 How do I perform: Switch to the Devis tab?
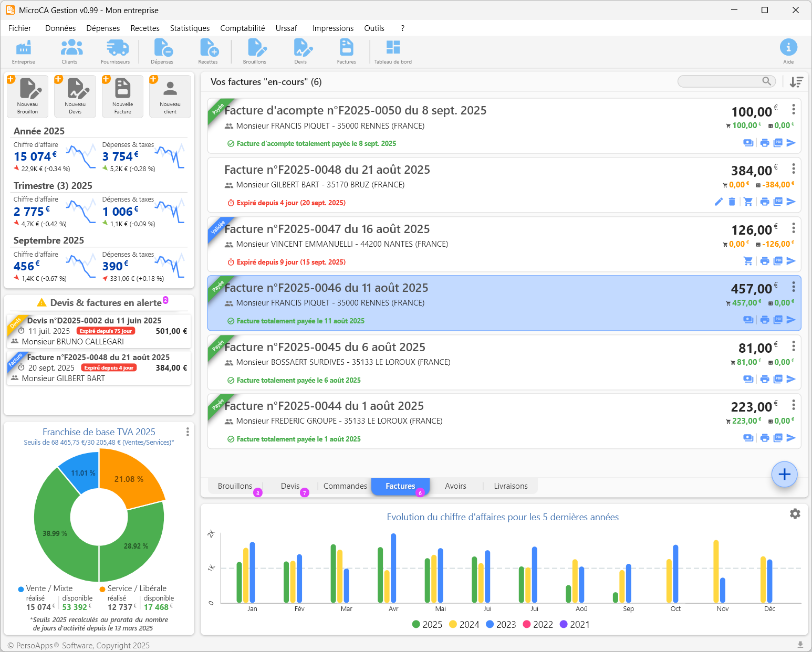[290, 486]
